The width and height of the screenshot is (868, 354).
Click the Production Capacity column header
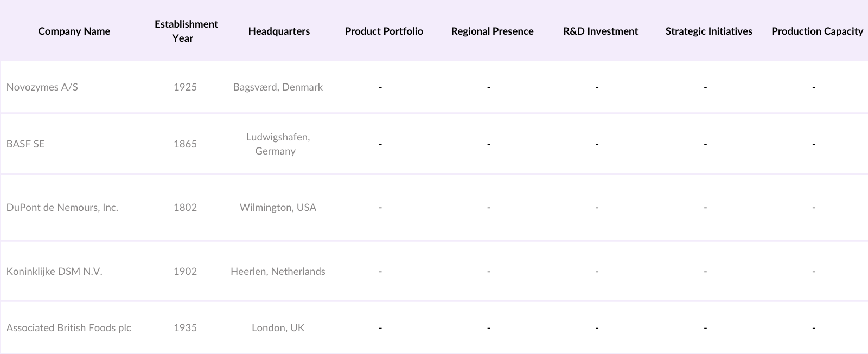[817, 31]
